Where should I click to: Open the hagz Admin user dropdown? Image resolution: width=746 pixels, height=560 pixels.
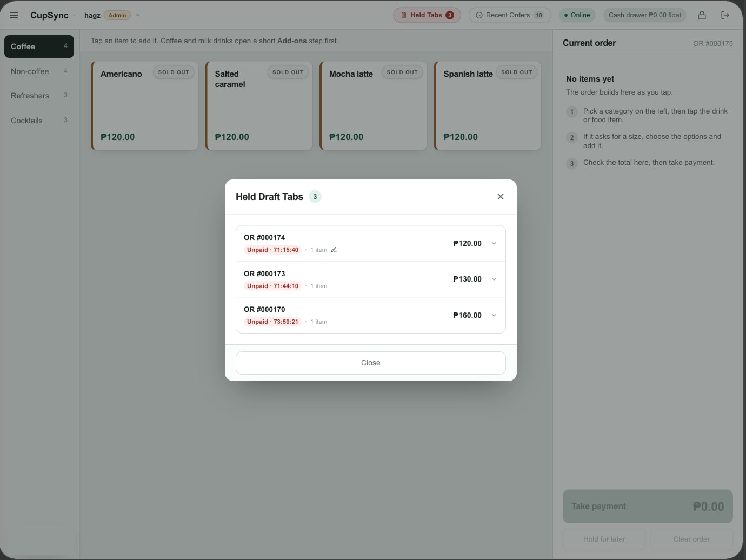point(112,15)
